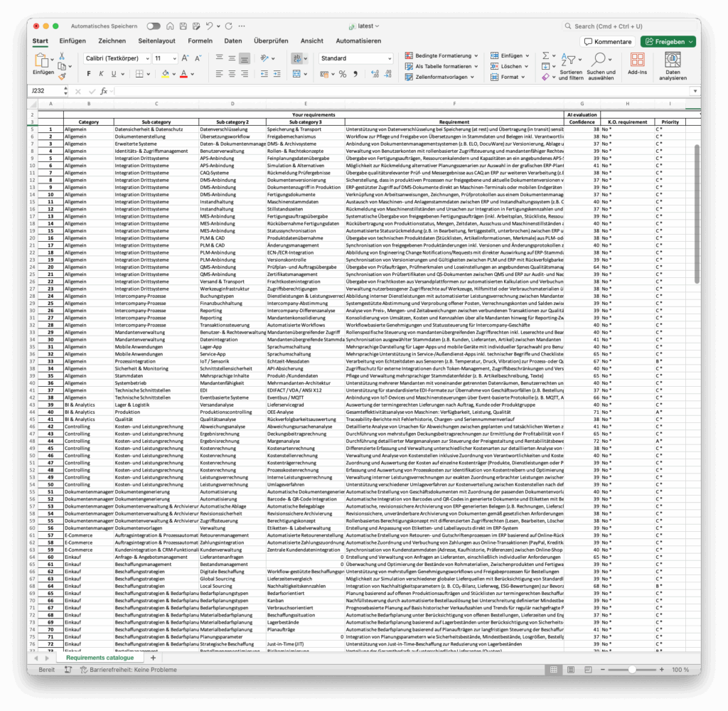The image size is (728, 711).
Task: Click the Freigeben share button
Action: 668,42
